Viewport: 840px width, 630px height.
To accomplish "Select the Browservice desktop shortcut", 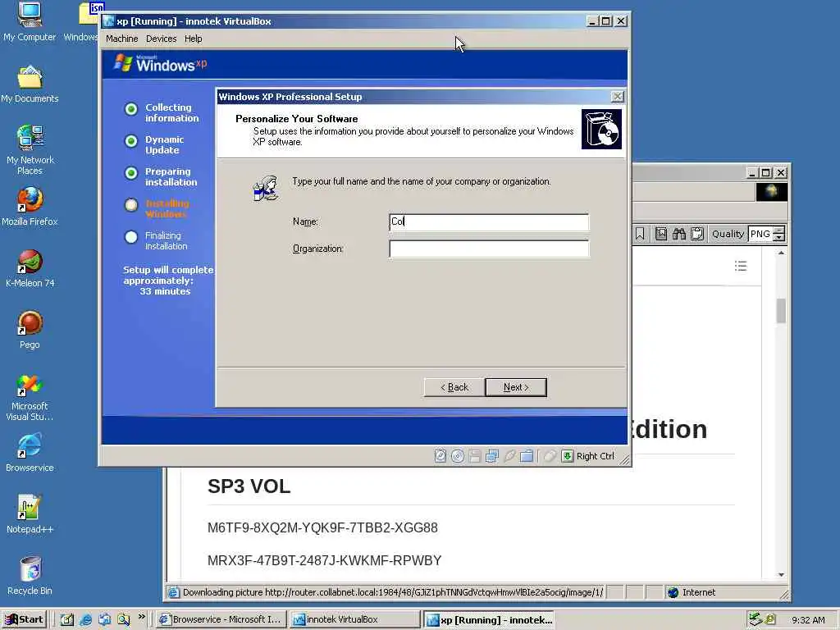I will click(30, 453).
